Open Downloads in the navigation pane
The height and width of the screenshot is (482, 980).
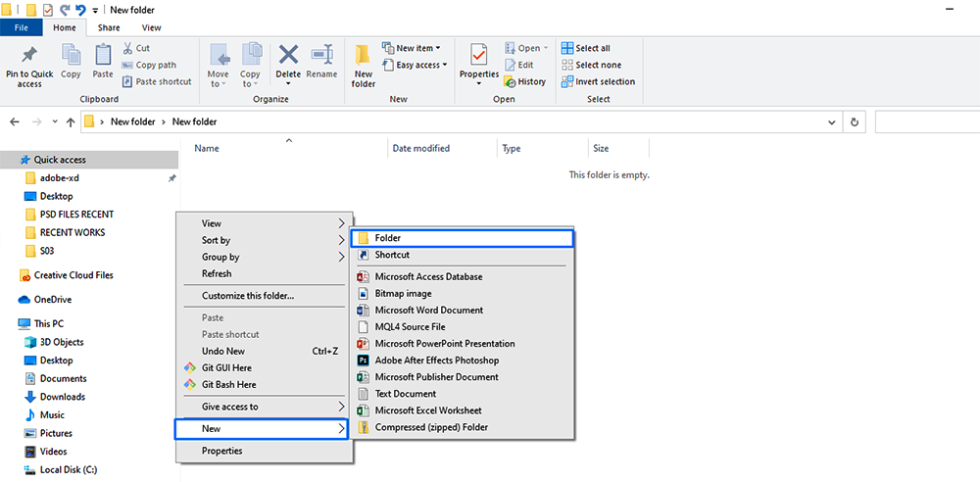pos(62,397)
